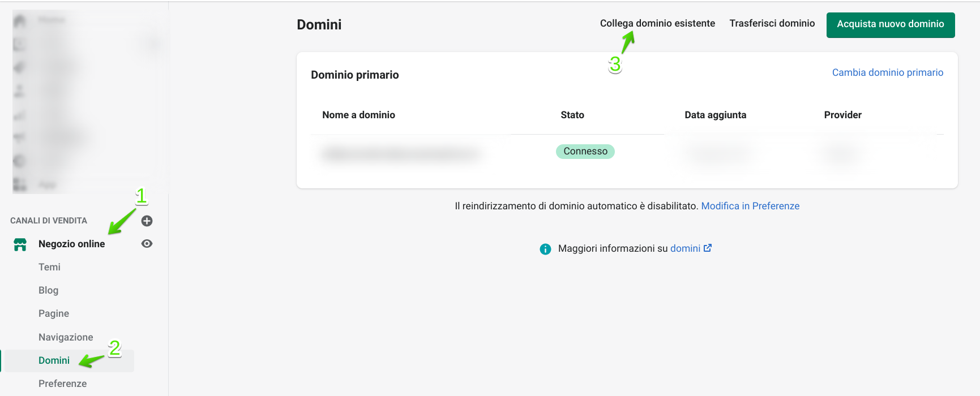The image size is (980, 396).
Task: Click the blurred Marketing megaphone icon in the sidebar
Action: pos(20,137)
